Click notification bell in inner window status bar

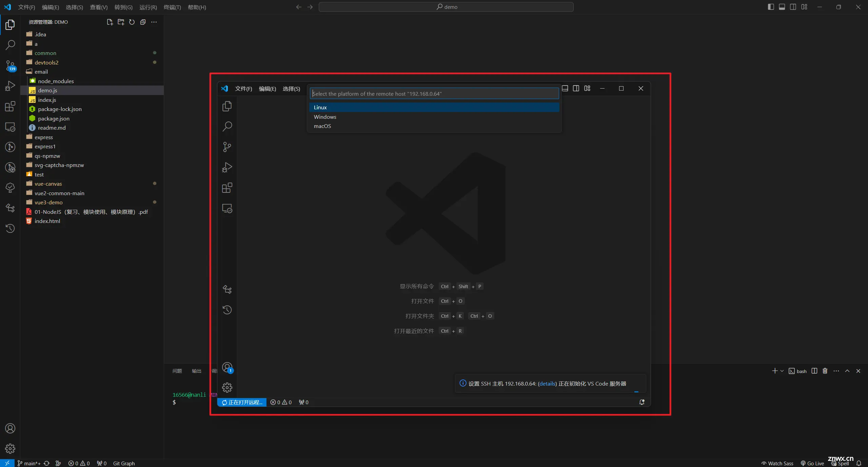642,402
